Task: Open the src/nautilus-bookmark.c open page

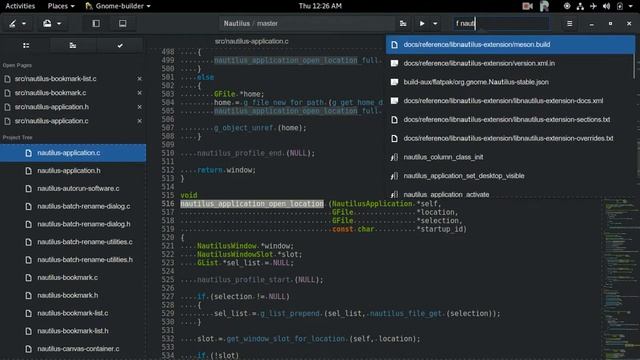Action: [x=51, y=93]
